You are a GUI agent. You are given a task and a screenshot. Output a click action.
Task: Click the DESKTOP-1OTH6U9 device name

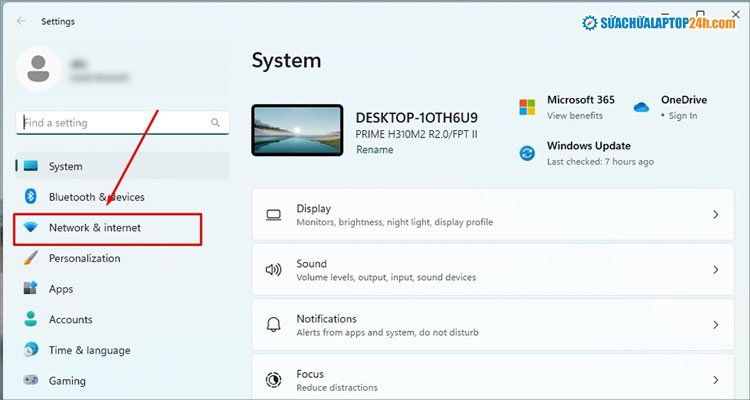(417, 118)
